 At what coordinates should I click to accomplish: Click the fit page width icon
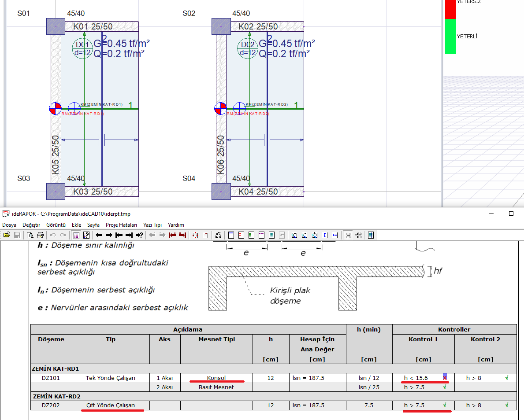click(x=335, y=235)
